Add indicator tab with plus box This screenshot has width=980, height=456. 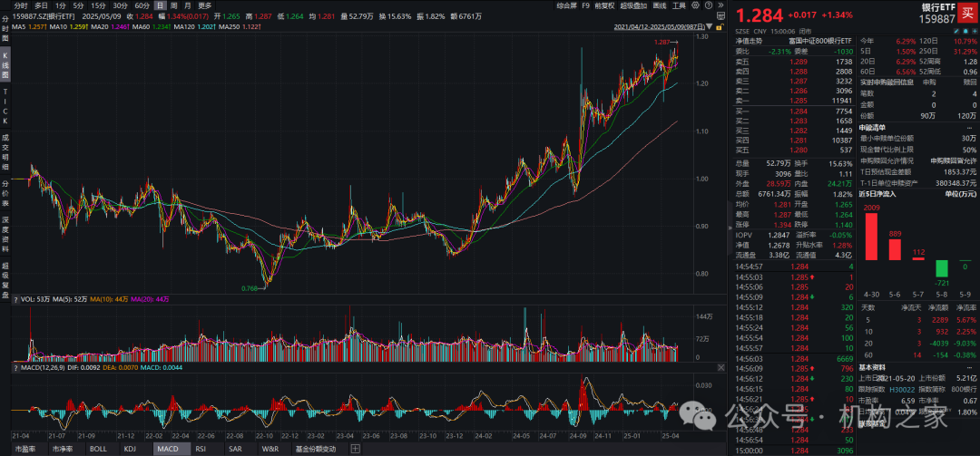point(355,449)
